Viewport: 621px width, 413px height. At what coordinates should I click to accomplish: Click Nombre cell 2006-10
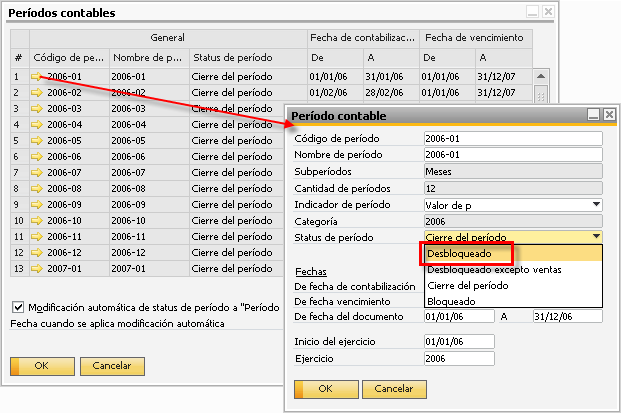(149, 221)
